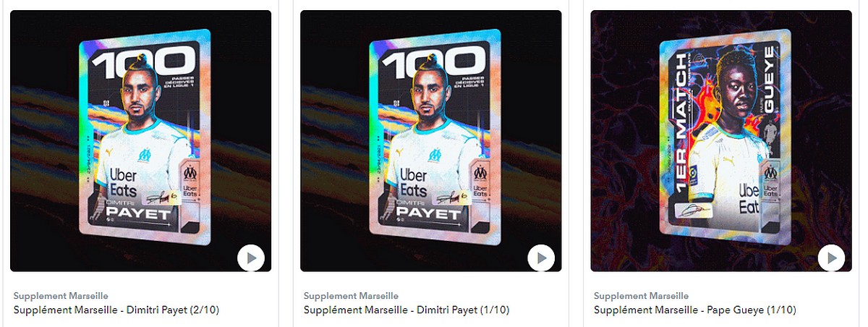Open the Dimitri Payet (2/10) card thumbnail
The width and height of the screenshot is (868, 327).
pos(141,141)
